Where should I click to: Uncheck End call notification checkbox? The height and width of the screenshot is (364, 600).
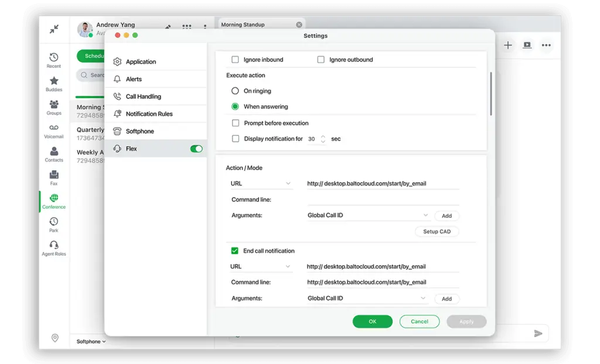point(234,251)
